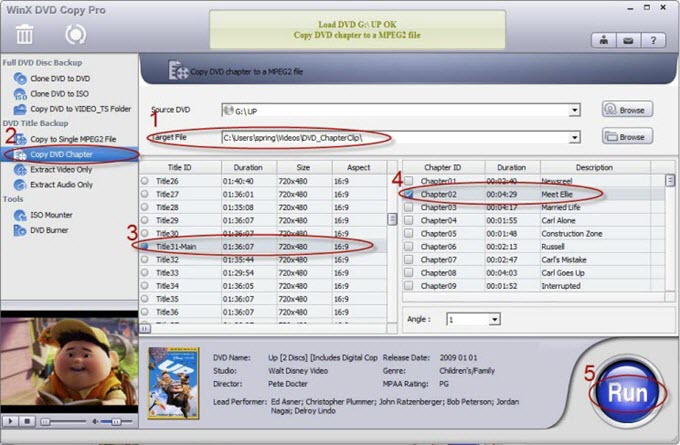Click the Extract Video Only icon
Viewport: 680px width, 445px height.
[x=20, y=170]
